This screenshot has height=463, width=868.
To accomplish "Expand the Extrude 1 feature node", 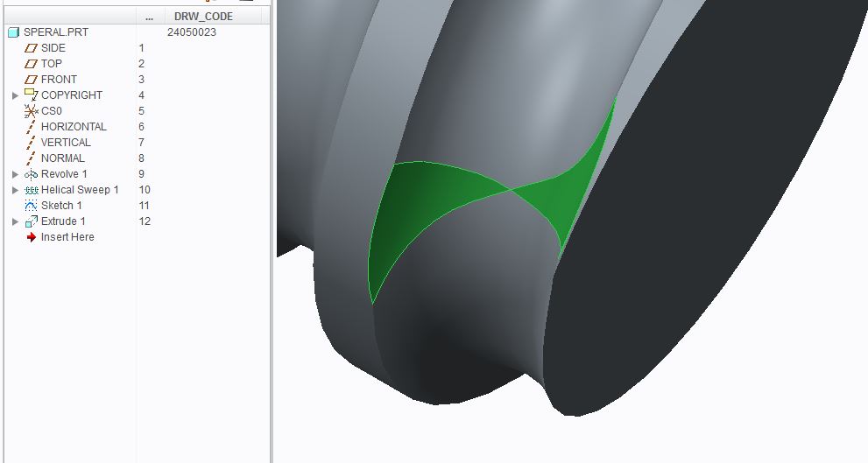I will [x=16, y=221].
